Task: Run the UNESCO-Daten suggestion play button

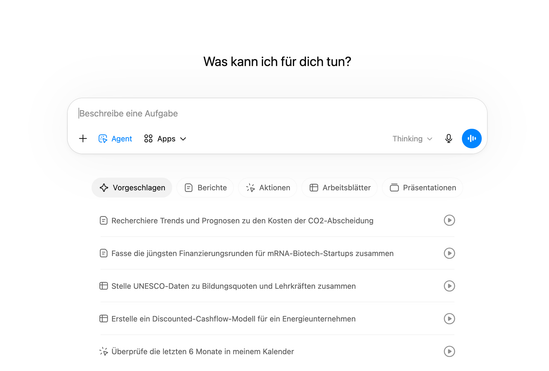Action: point(449,286)
